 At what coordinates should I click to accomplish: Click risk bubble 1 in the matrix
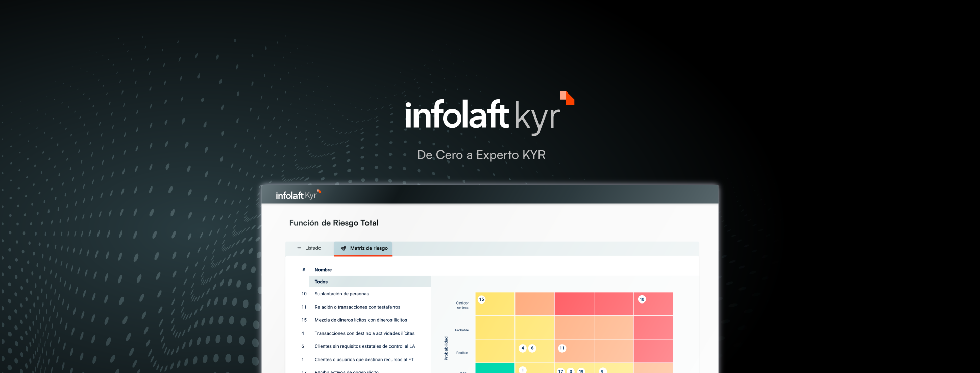(x=523, y=370)
